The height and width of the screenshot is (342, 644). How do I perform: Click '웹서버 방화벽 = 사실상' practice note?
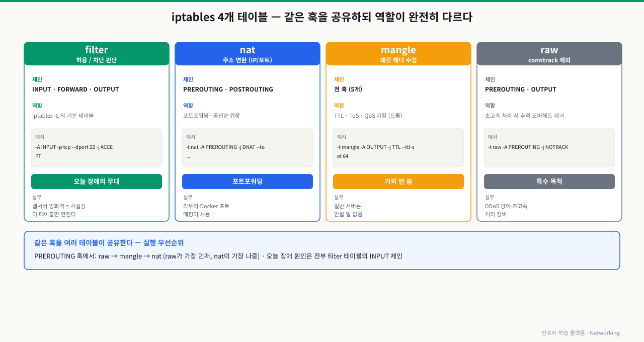coord(59,206)
